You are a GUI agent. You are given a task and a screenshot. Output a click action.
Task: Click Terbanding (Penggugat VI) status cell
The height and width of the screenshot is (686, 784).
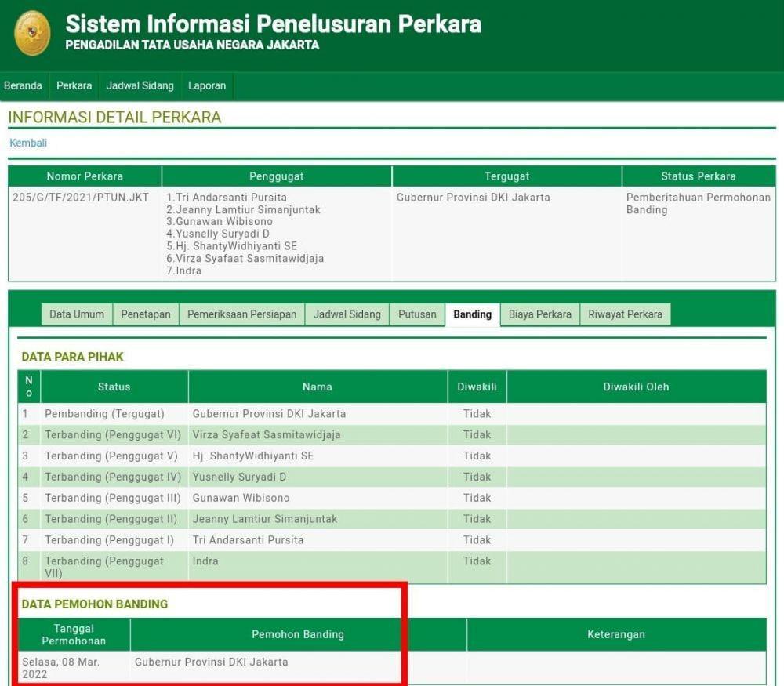click(x=113, y=435)
